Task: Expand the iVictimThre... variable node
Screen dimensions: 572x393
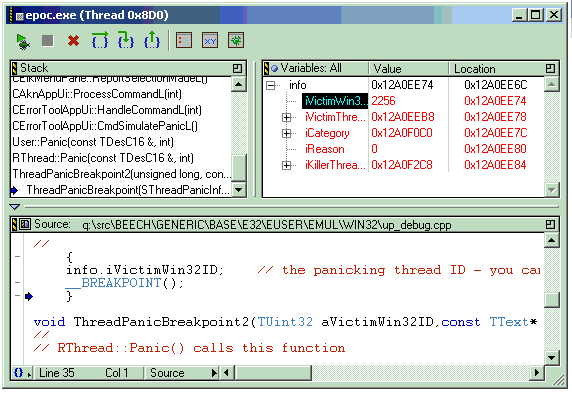Action: [286, 117]
